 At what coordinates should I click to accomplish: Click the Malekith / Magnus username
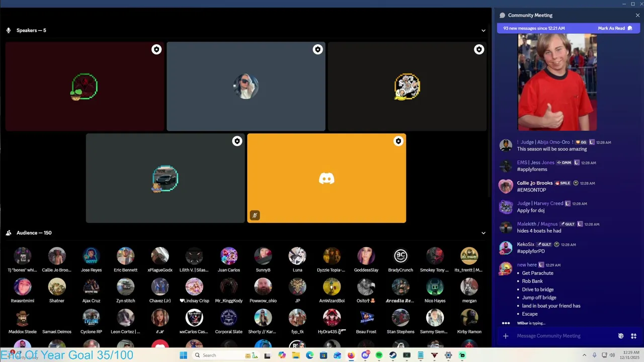(537, 224)
